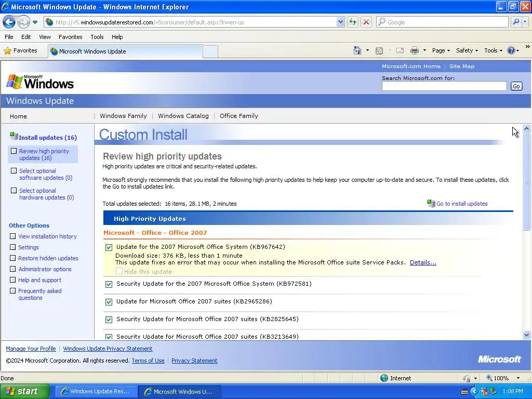532x399 pixels.
Task: Click the Google search box
Action: pyautogui.click(x=443, y=22)
